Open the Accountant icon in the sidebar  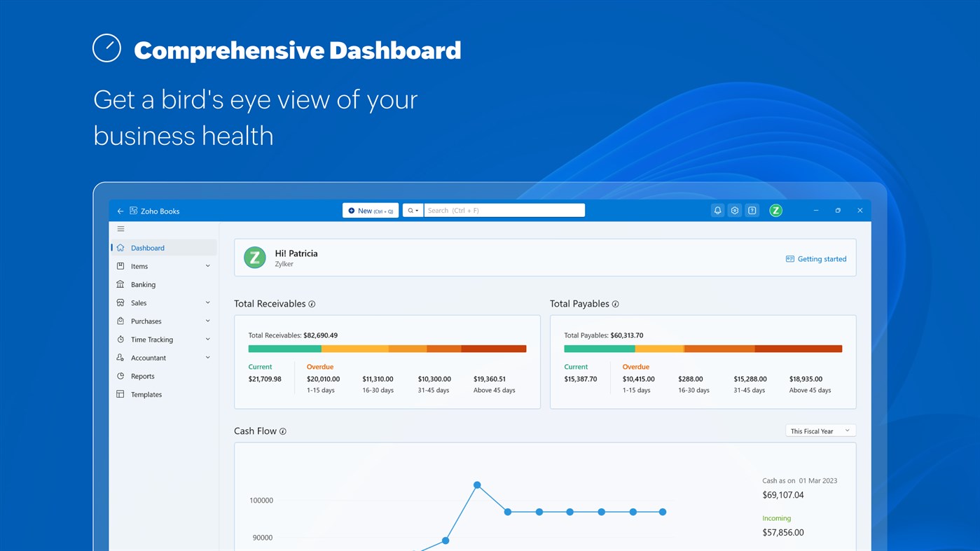pos(120,358)
